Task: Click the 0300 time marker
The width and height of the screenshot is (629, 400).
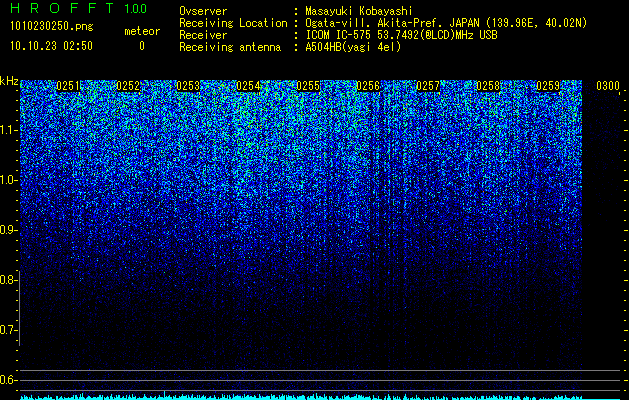Action: point(608,86)
